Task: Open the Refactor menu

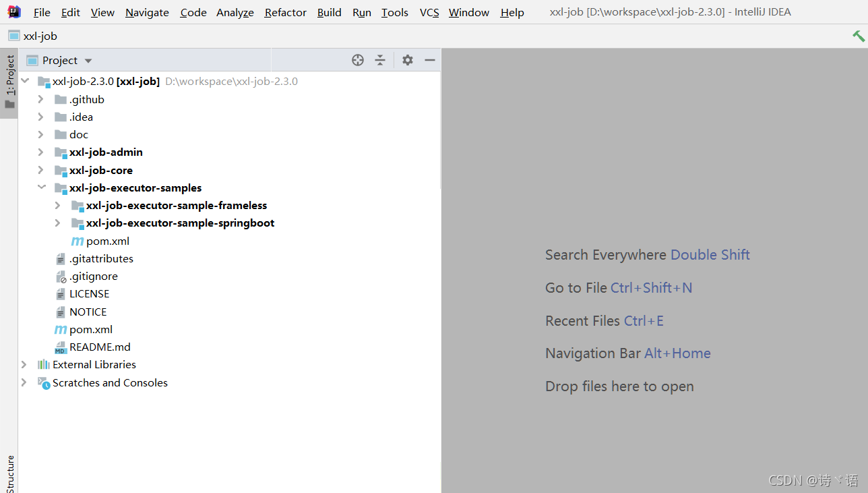Action: coord(286,12)
